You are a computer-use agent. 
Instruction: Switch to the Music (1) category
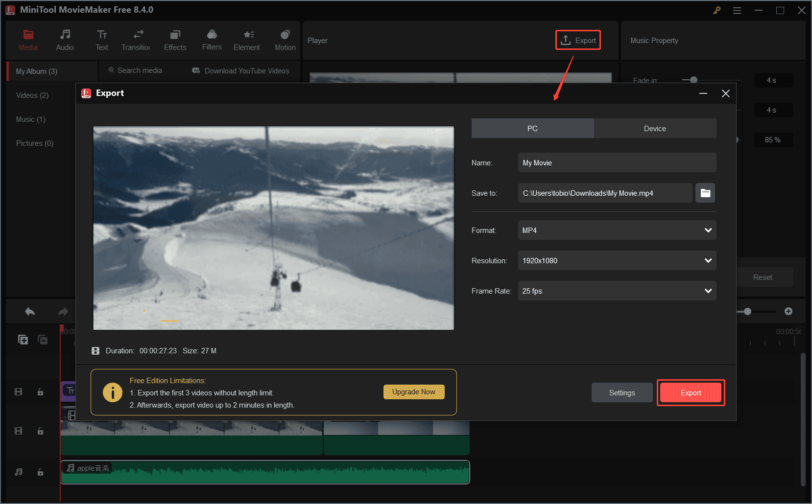[x=30, y=119]
